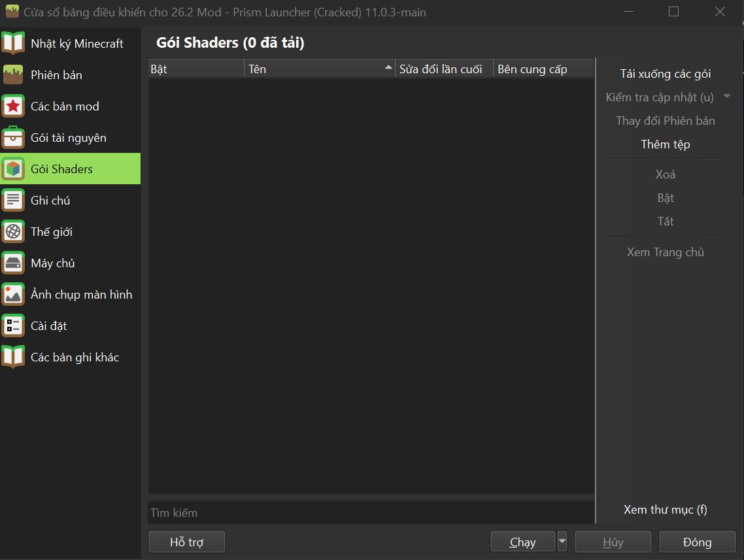This screenshot has width=744, height=560.
Task: Open Máy chủ server icon
Action: (x=13, y=263)
